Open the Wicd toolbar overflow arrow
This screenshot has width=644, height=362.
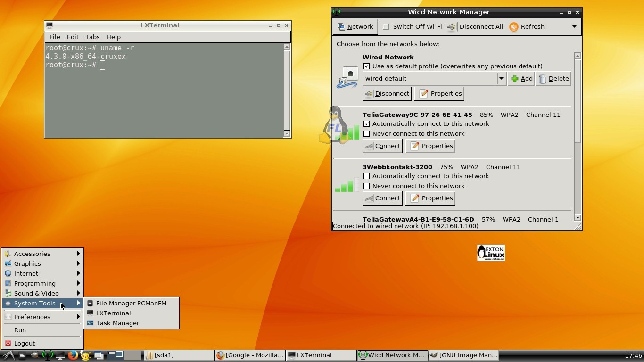click(x=574, y=27)
